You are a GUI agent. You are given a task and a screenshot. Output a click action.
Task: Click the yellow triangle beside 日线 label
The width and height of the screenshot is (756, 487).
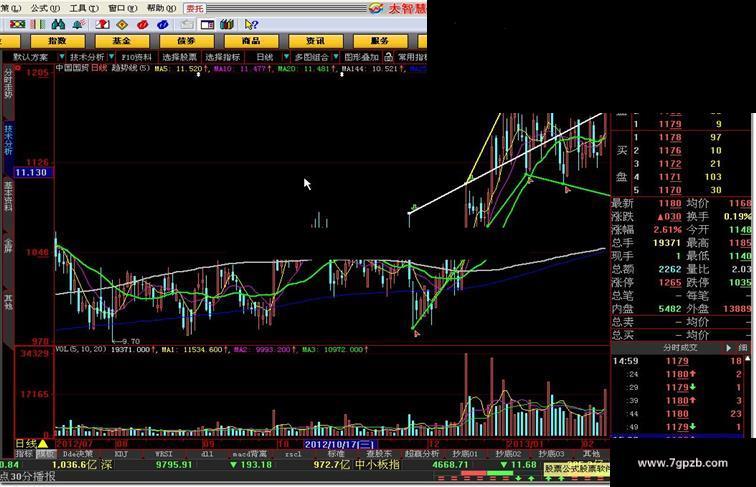click(x=42, y=443)
